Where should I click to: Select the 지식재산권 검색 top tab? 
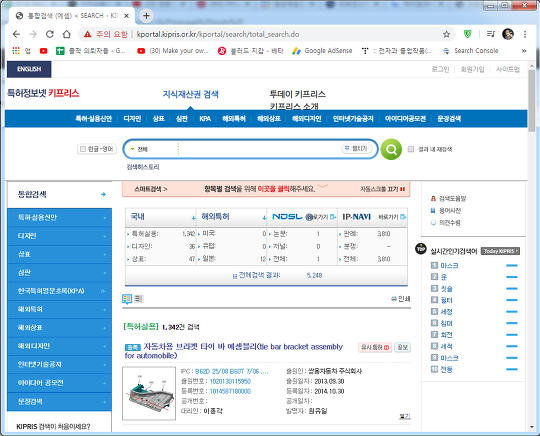click(x=190, y=94)
